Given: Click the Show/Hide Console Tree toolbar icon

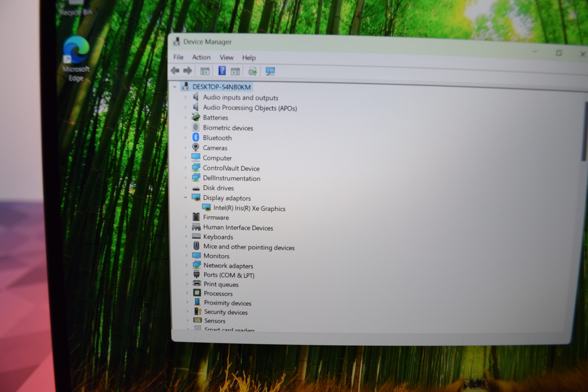Looking at the screenshot, I should [205, 71].
